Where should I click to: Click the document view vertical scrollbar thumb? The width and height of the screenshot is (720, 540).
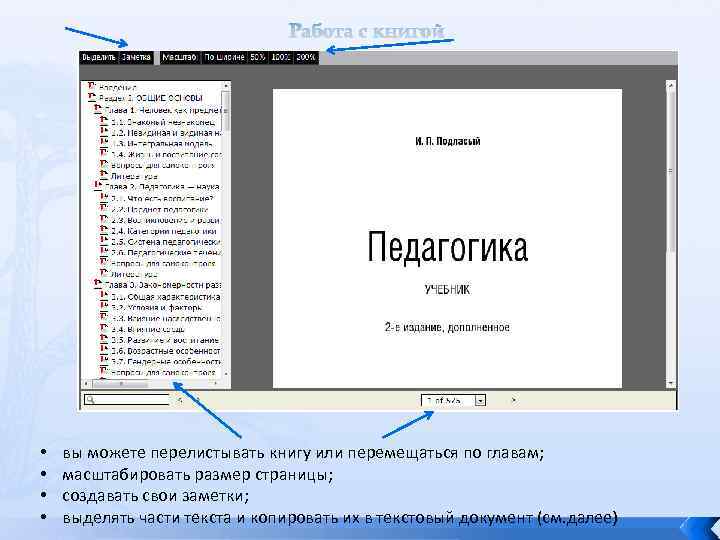coord(670,171)
